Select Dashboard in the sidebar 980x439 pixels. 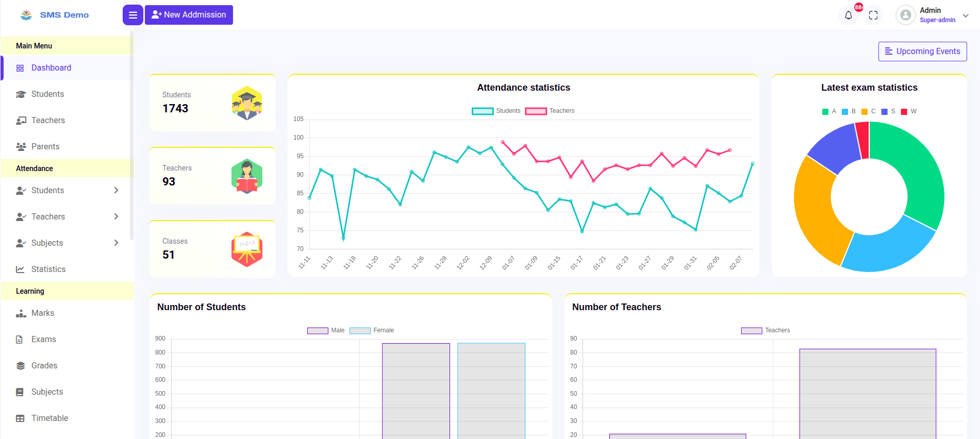51,67
